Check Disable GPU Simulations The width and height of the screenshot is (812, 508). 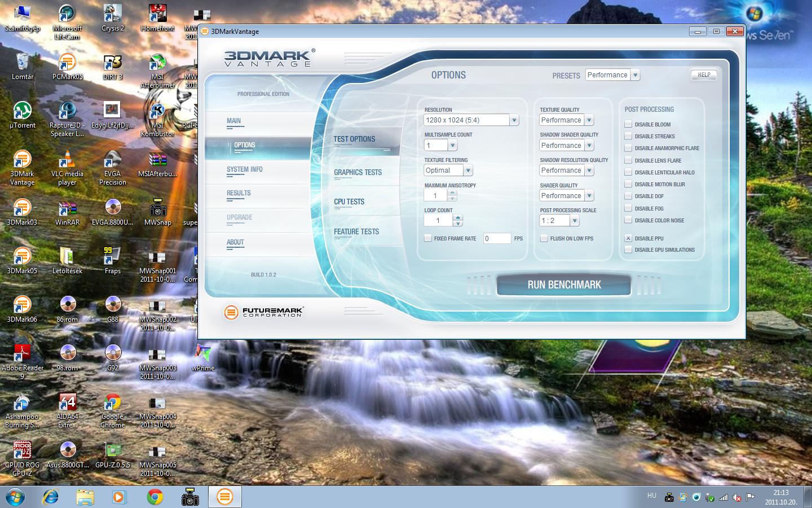(628, 249)
